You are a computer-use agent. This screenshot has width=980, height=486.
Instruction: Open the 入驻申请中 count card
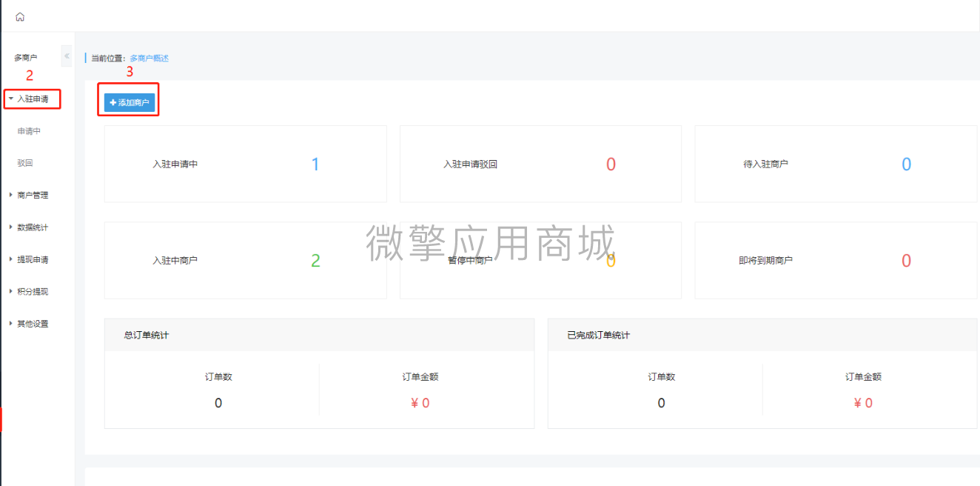tap(246, 164)
